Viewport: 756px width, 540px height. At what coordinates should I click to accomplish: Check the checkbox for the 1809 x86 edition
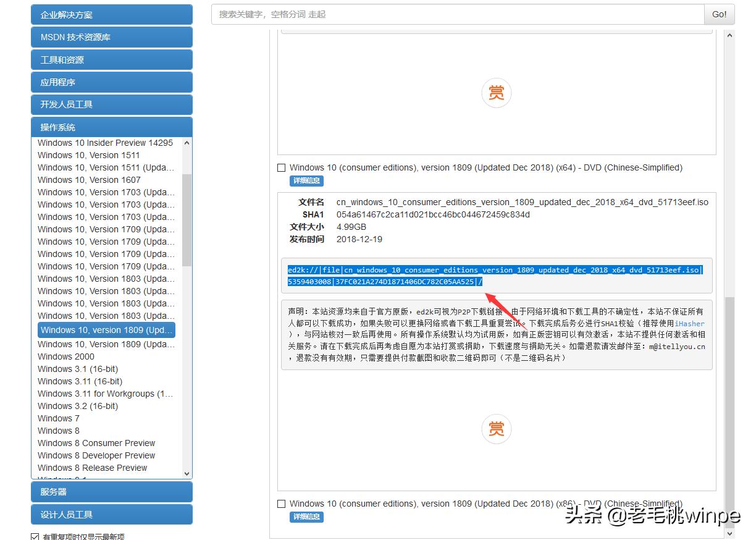[282, 504]
